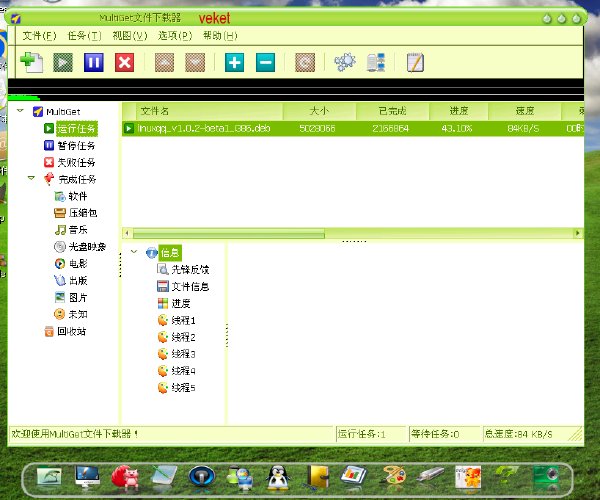This screenshot has width=600, height=500.
Task: Collapse the 信息 tree node
Action: click(x=134, y=252)
